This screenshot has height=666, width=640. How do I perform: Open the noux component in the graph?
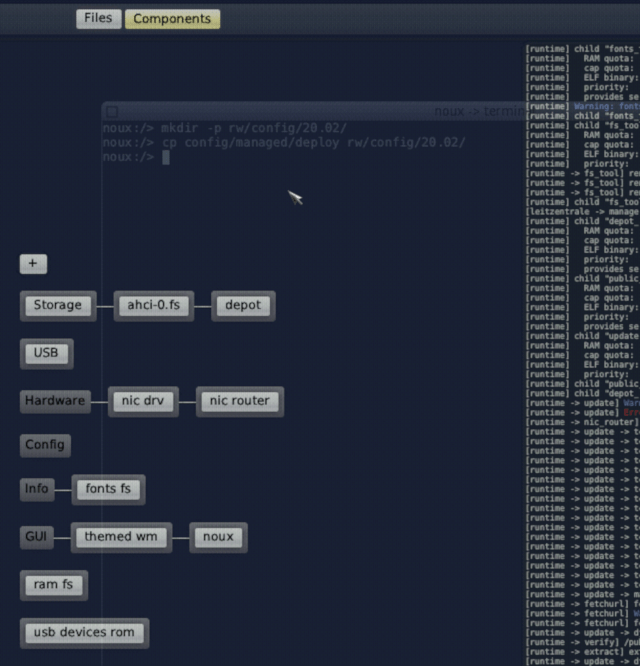pyautogui.click(x=218, y=537)
